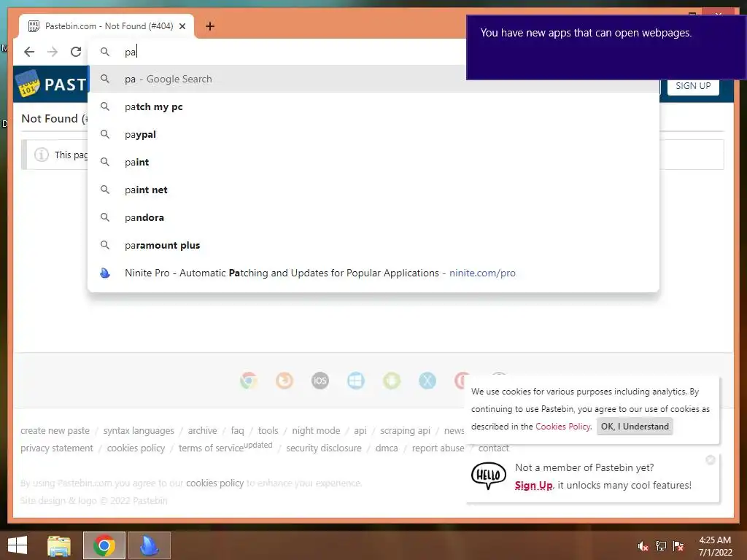Choose the 'paramount plus' suggestion
This screenshot has width=747, height=560.
(373, 245)
